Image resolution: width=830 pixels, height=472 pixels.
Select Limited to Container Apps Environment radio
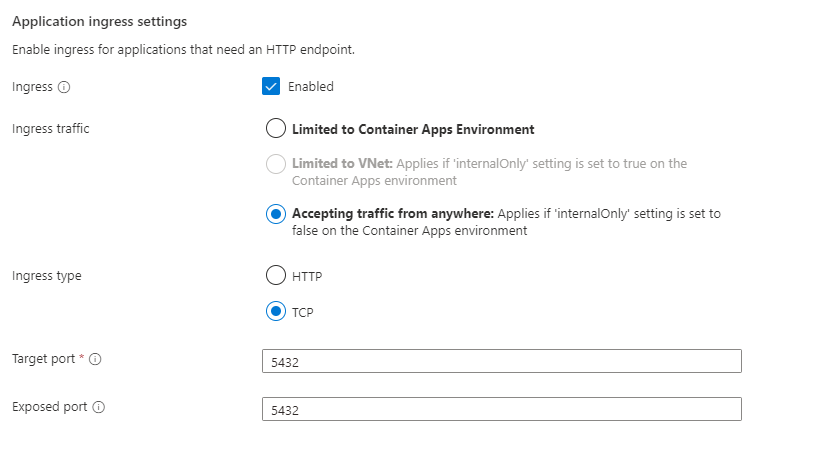click(275, 129)
